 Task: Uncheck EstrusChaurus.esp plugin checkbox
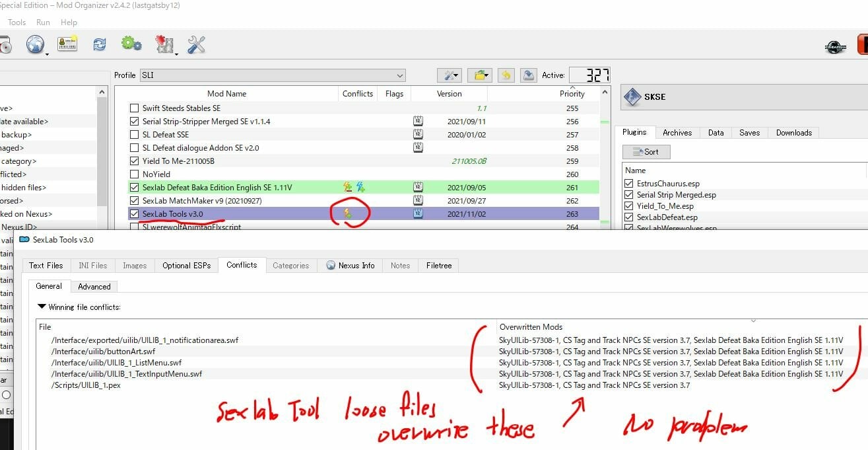(x=629, y=184)
